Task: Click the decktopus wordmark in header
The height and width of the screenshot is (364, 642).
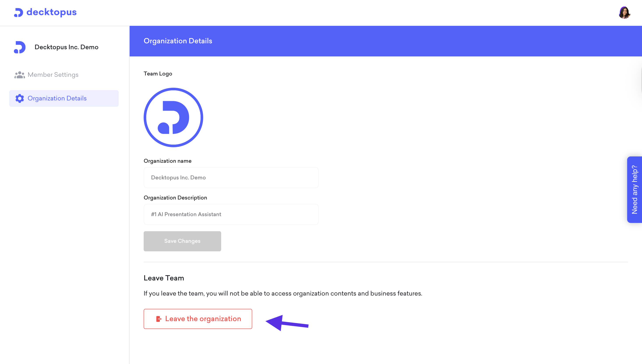Action: [x=51, y=12]
